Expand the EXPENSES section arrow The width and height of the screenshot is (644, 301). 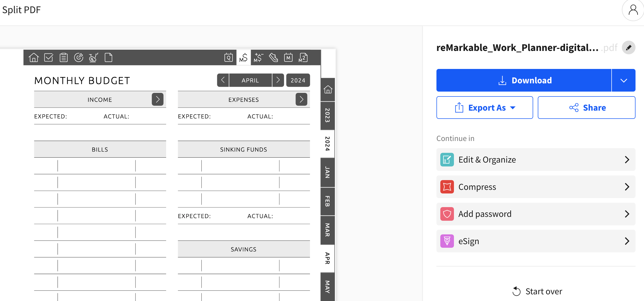click(301, 99)
